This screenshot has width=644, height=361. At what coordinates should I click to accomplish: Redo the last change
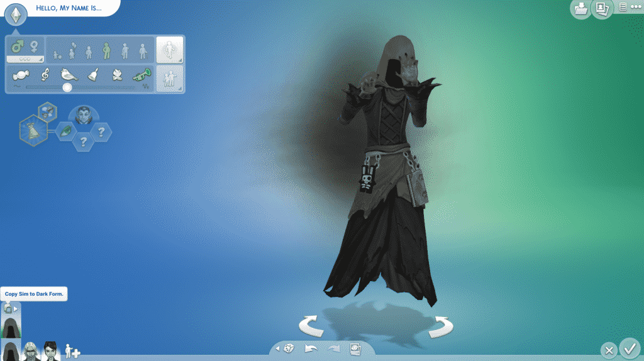pyautogui.click(x=334, y=349)
